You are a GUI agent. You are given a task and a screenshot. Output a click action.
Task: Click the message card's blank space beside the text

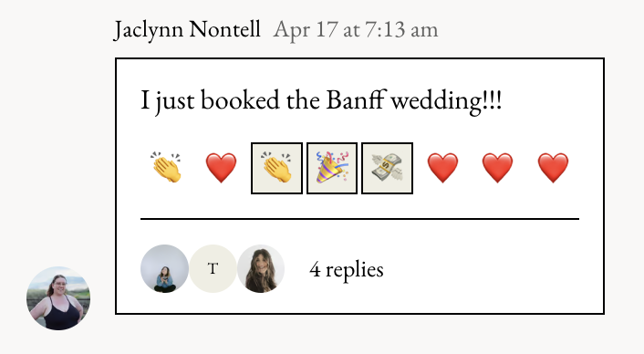[546, 100]
